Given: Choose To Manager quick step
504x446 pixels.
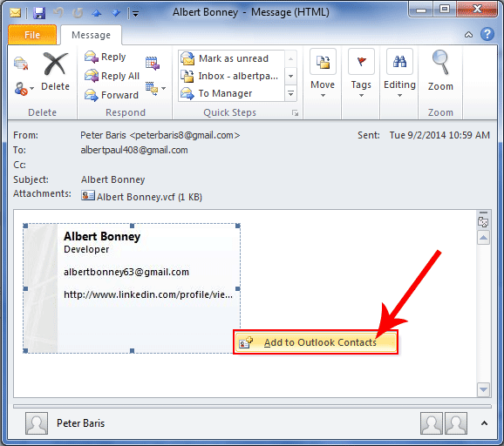Looking at the screenshot, I should pos(231,93).
